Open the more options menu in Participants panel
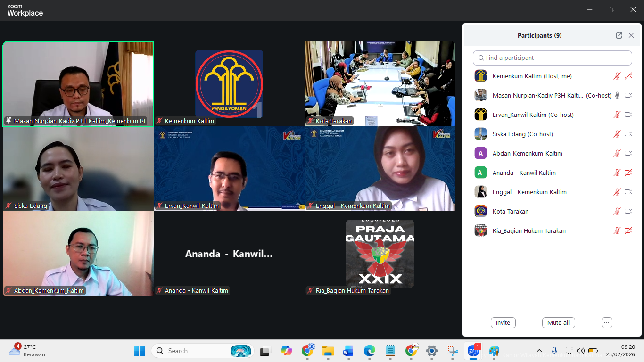Screen dimensions: 644x362 pyautogui.click(x=607, y=322)
